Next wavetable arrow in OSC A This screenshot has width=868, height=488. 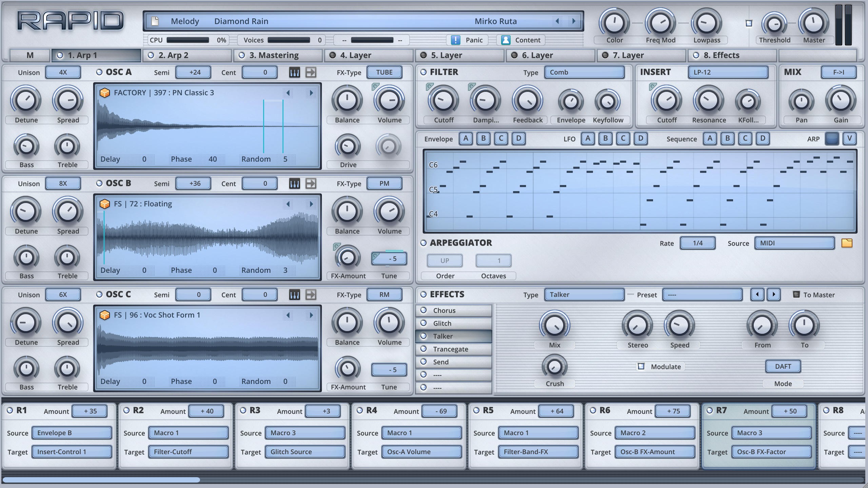311,93
